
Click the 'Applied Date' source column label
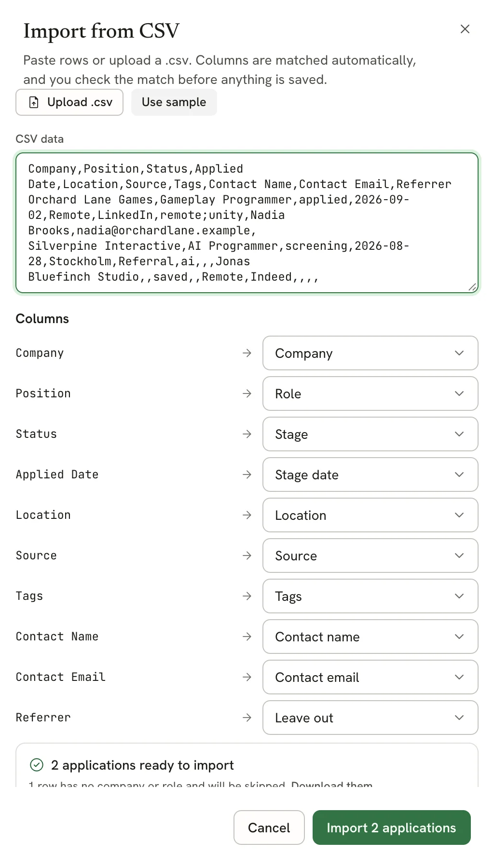pyautogui.click(x=57, y=475)
